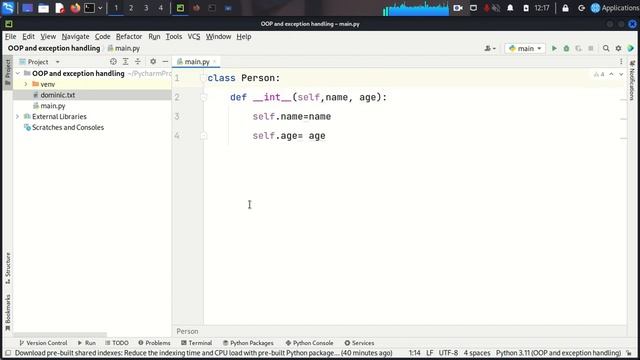
Task: Fold the class Person block in gutter
Action: [203, 78]
